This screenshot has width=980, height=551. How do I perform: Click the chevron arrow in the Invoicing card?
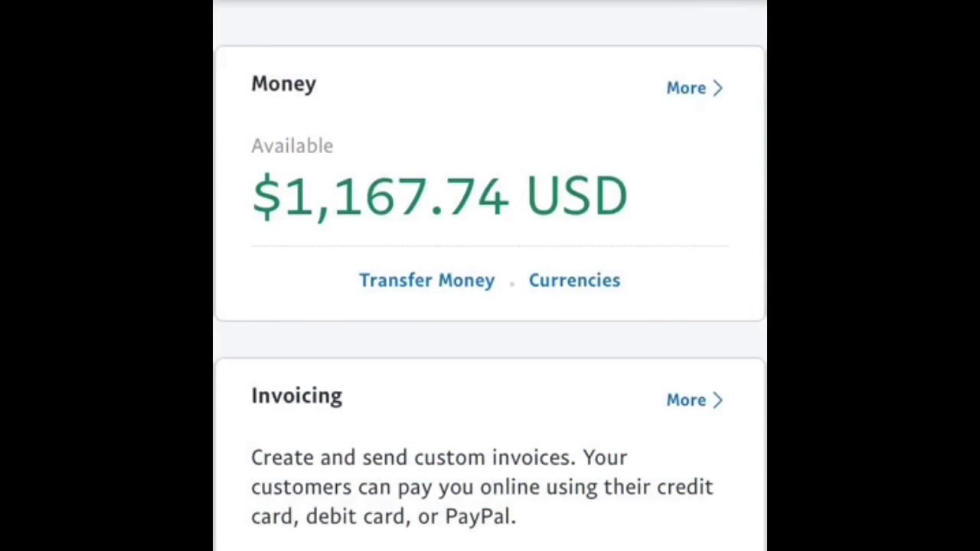pyautogui.click(x=717, y=400)
